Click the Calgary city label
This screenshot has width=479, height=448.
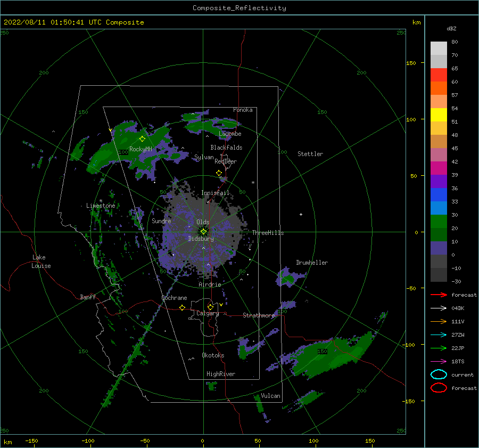(208, 313)
